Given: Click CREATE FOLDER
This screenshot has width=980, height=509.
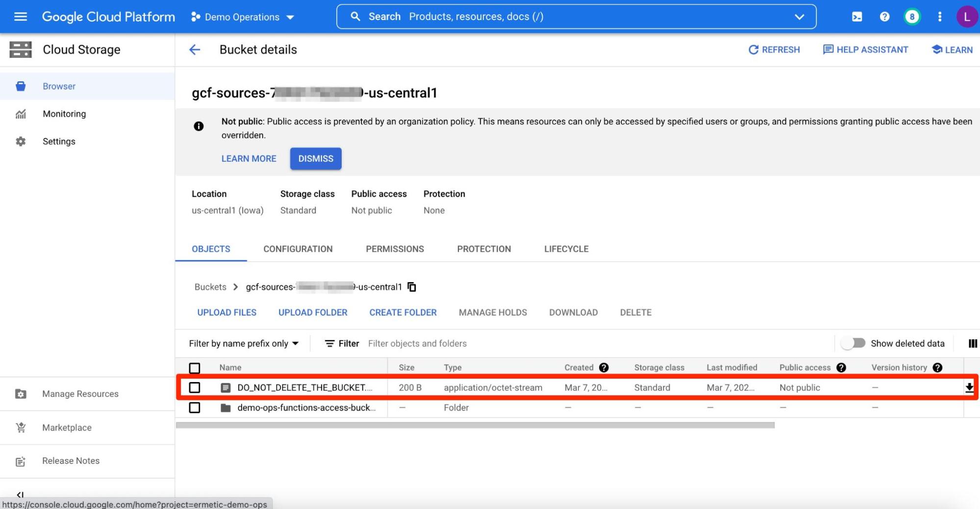Looking at the screenshot, I should 403,313.
